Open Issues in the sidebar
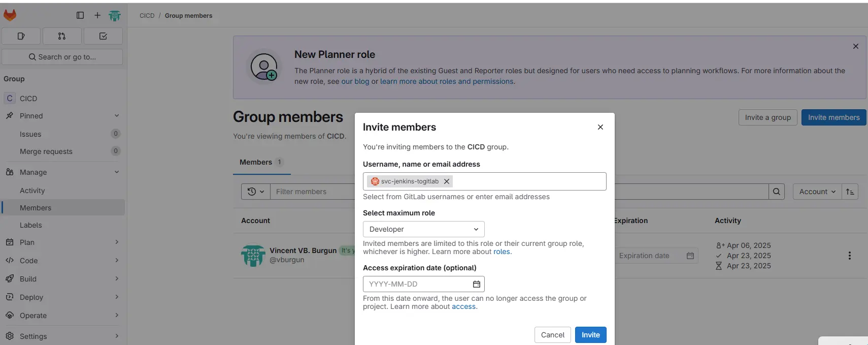This screenshot has width=868, height=345. click(x=63, y=134)
